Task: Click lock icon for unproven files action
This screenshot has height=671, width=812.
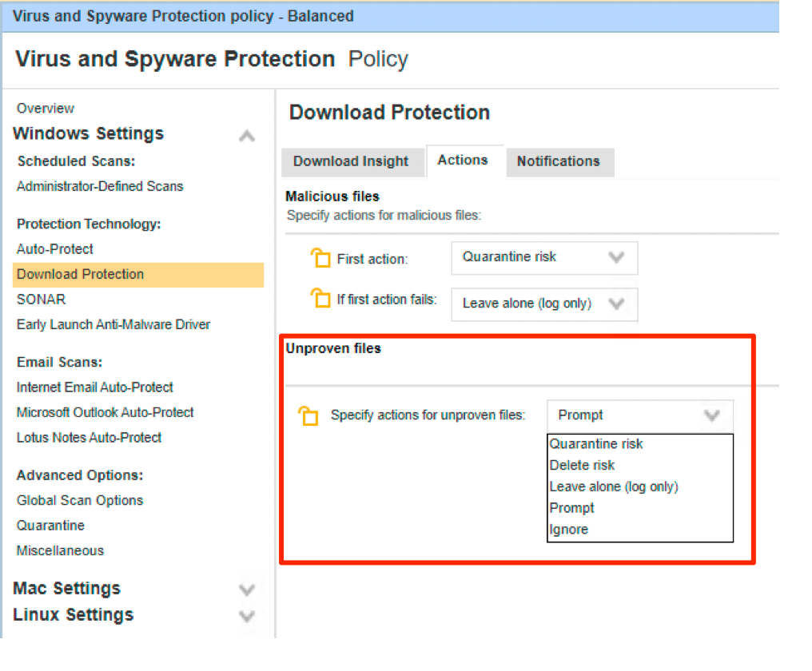Action: pyautogui.click(x=308, y=416)
